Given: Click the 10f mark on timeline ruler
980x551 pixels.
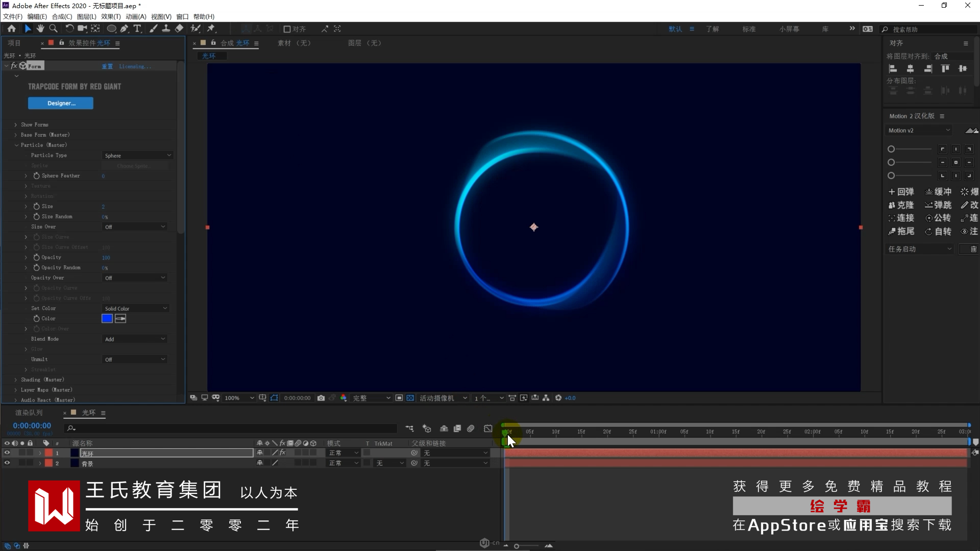Looking at the screenshot, I should pyautogui.click(x=555, y=432).
